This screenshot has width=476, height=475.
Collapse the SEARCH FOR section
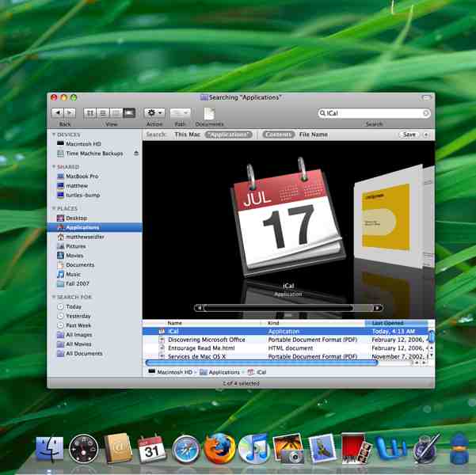click(x=54, y=297)
